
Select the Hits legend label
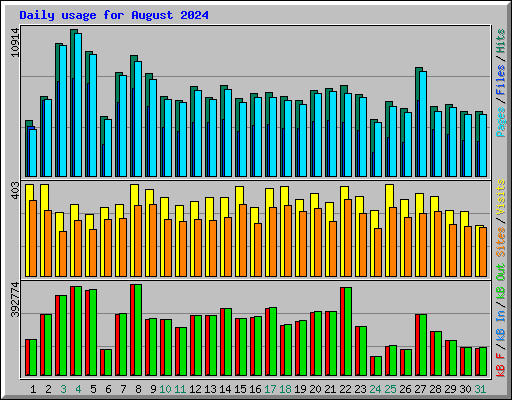point(501,41)
